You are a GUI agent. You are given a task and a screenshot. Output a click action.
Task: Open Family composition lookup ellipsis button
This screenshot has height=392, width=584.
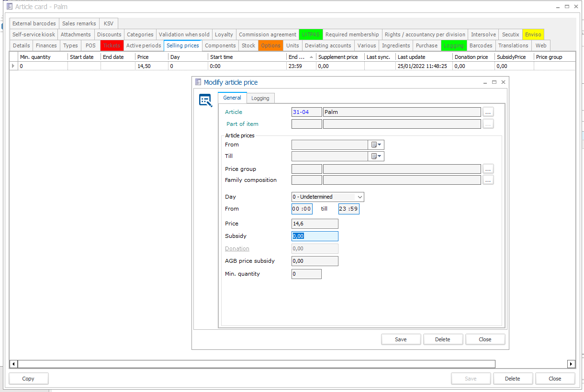(488, 180)
